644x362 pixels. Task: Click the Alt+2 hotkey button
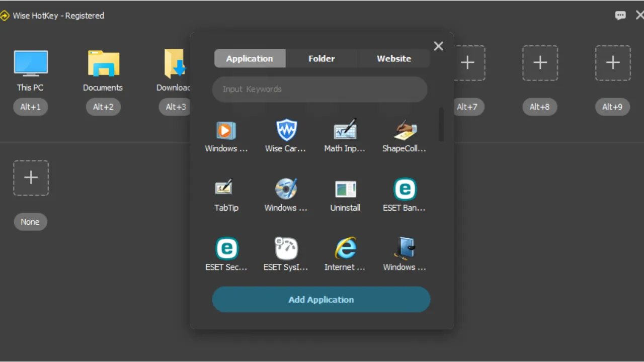[x=103, y=107]
